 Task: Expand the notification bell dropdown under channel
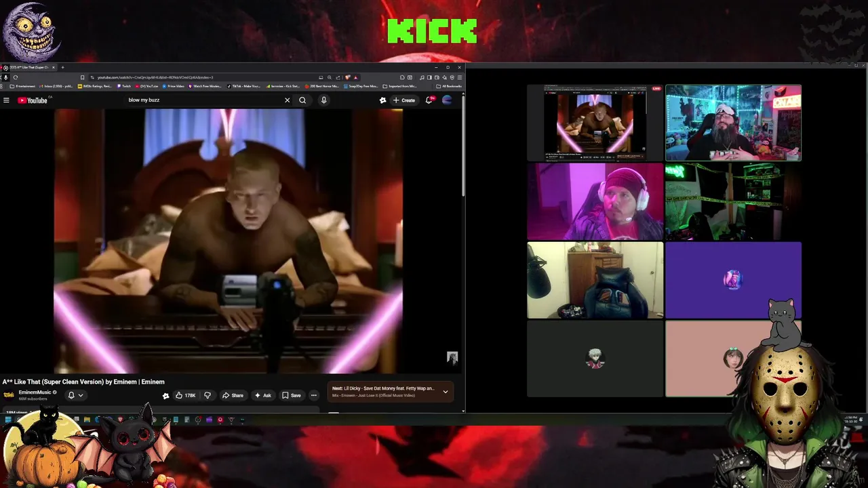click(x=75, y=395)
